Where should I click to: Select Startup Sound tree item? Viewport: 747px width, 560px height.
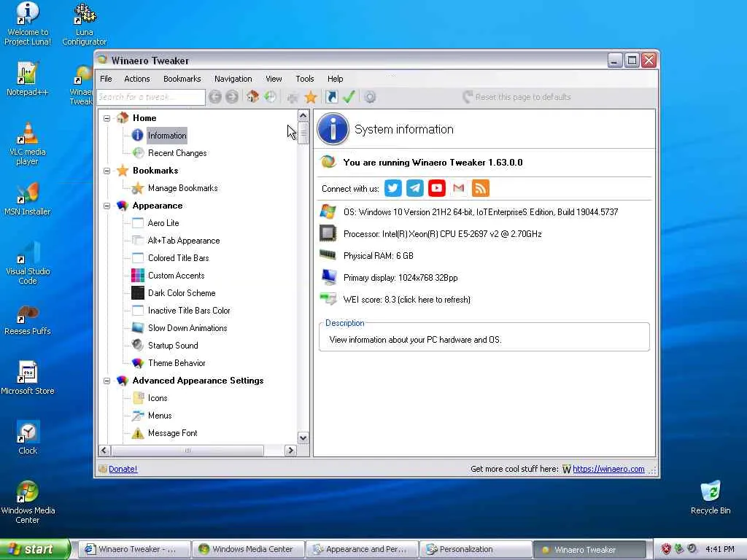point(173,345)
